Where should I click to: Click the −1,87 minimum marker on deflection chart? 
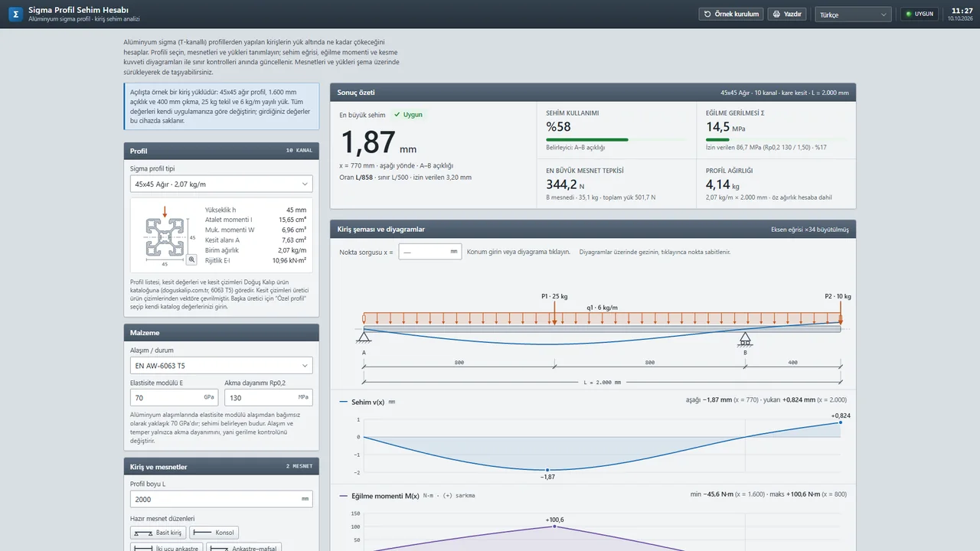(x=547, y=470)
